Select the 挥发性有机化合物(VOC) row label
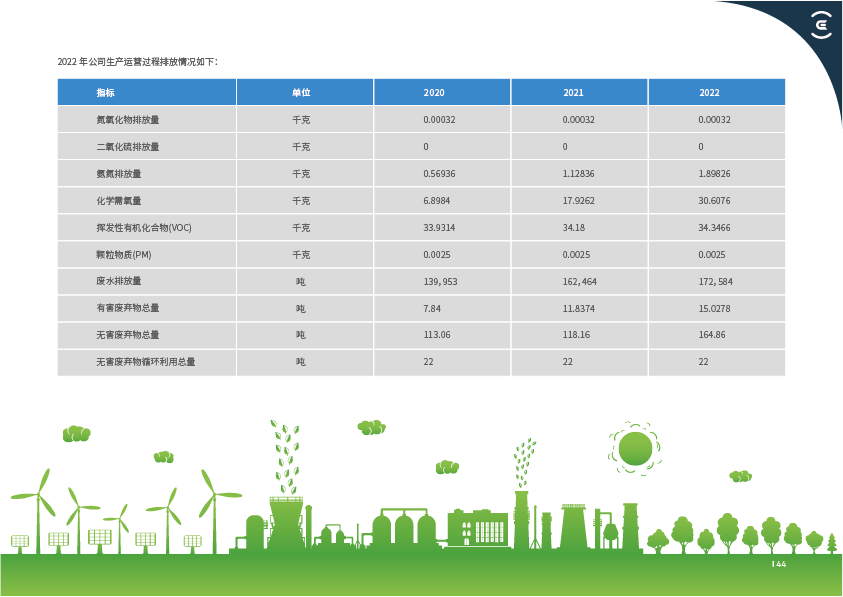843x597 pixels. [x=143, y=227]
